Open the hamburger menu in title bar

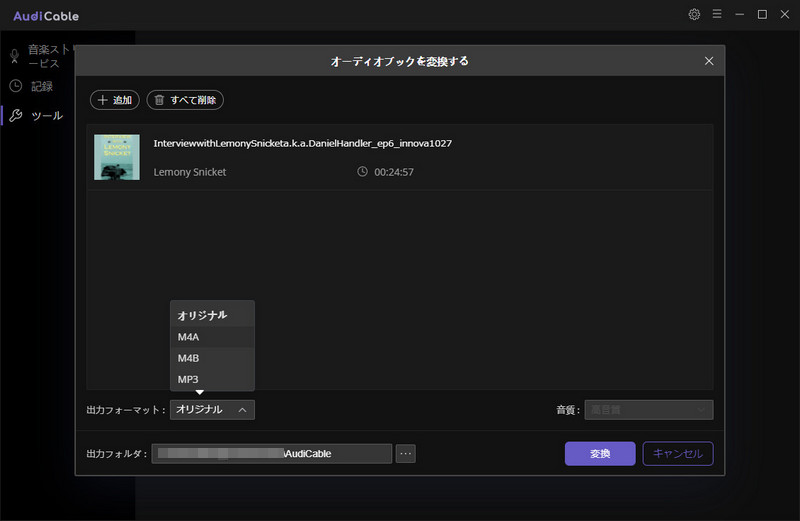(x=717, y=14)
